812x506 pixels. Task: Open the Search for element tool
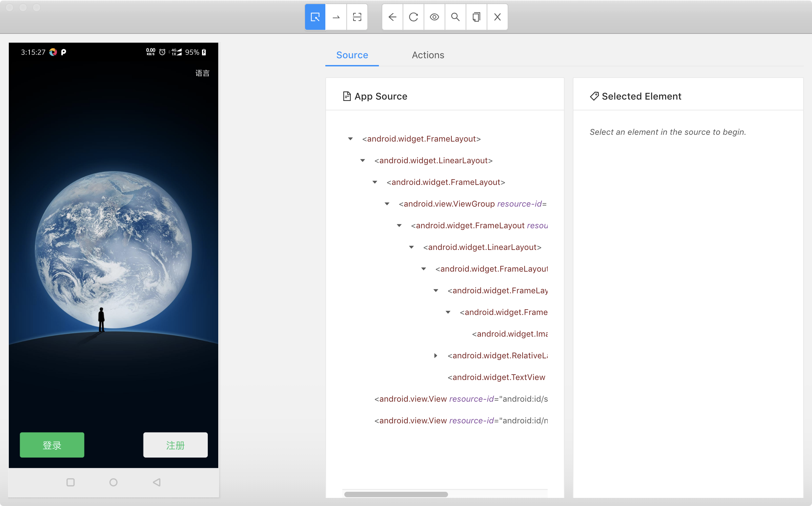(x=455, y=17)
